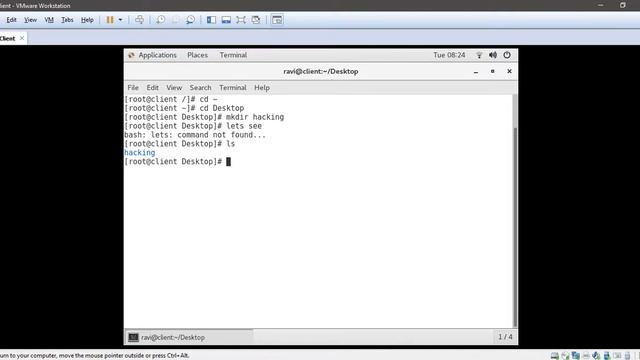This screenshot has width=640, height=360.
Task: Click the terminal icon in bottom taskbar
Action: [x=133, y=338]
